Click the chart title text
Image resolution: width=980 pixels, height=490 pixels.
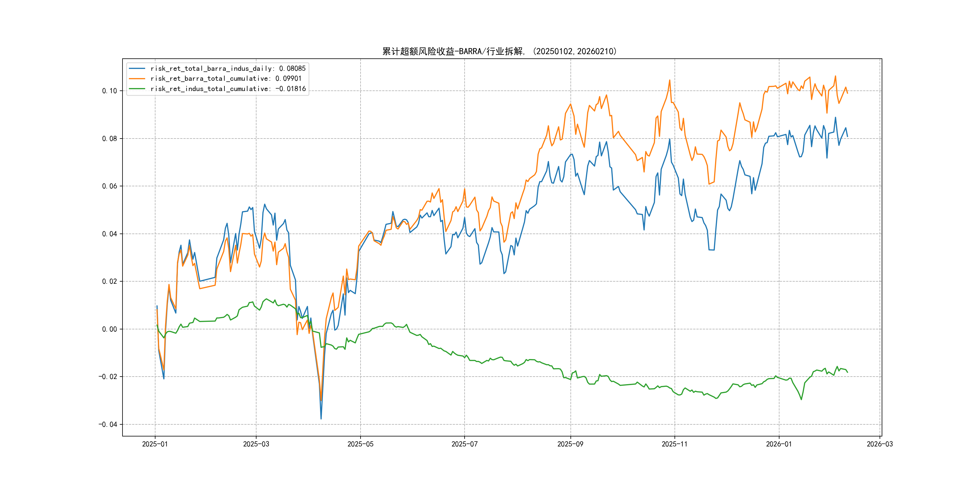[x=499, y=51]
